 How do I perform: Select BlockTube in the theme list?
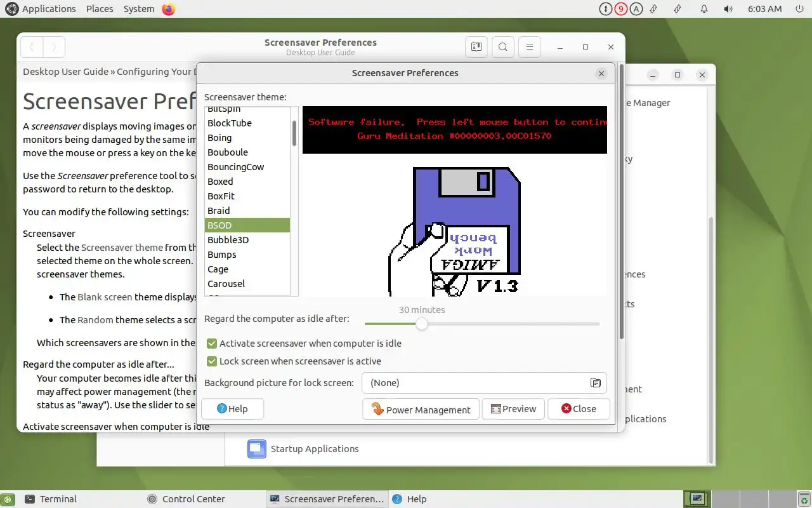click(247, 123)
